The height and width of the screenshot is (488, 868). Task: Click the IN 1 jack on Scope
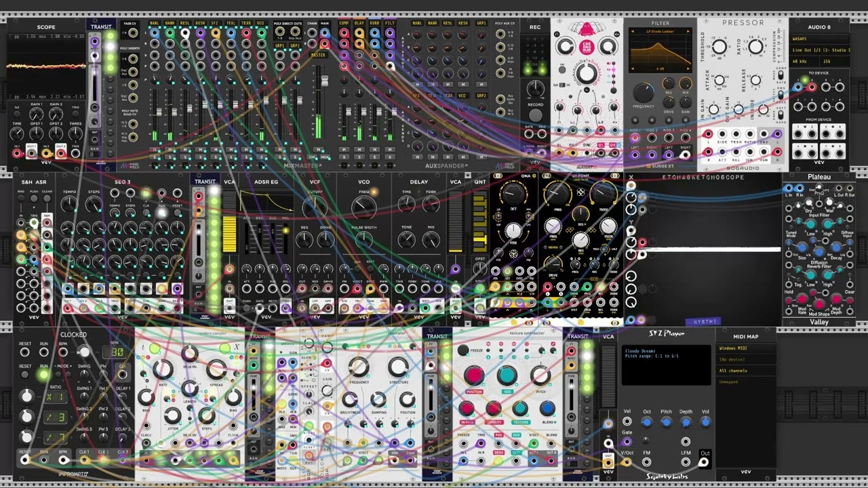point(17,154)
